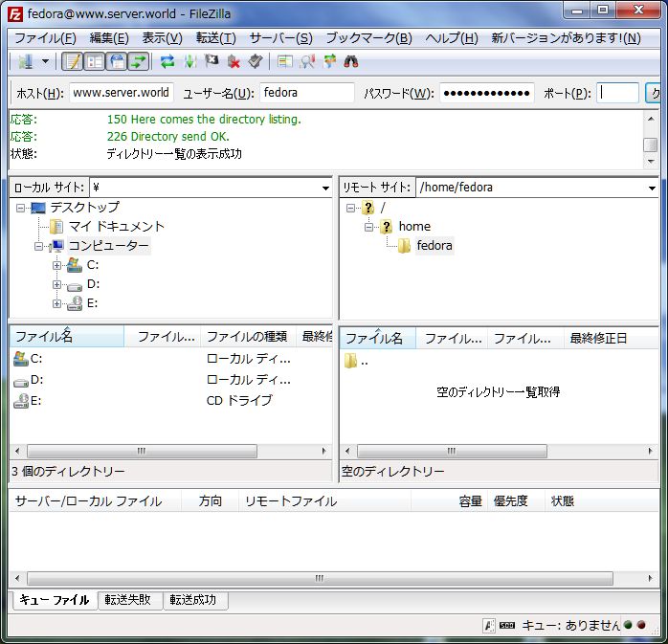Collapse the デスクトップ tree node
The height and width of the screenshot is (644, 668).
(20, 208)
